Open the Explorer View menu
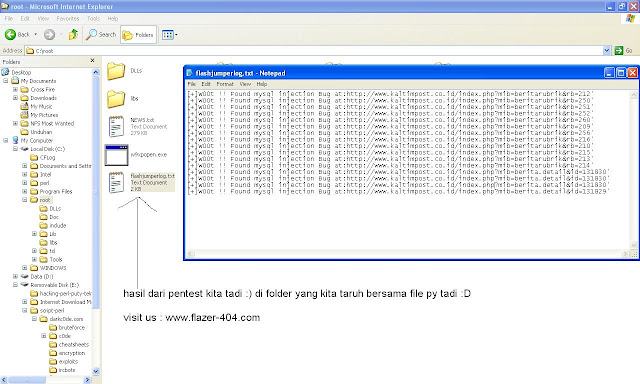The image size is (640, 384). (x=43, y=18)
